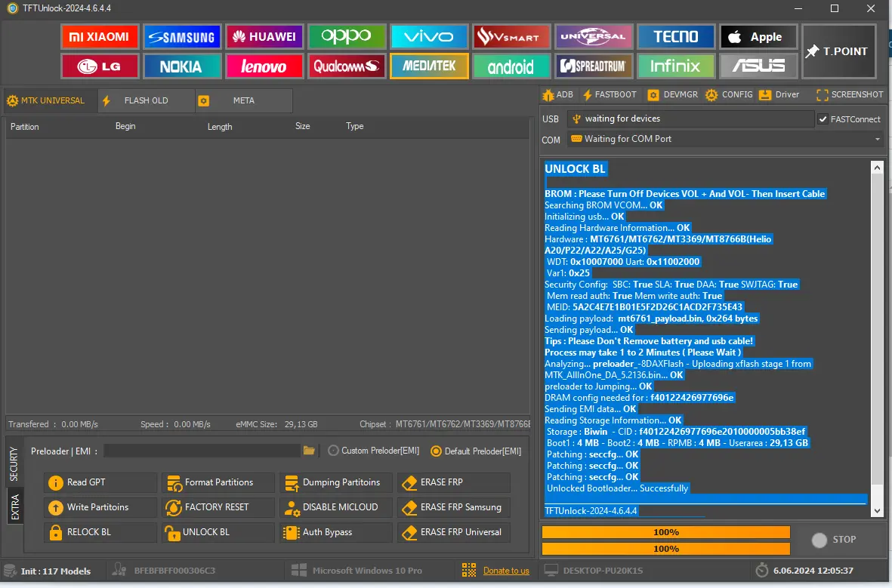Click the FACTORY RESET button
The height and width of the screenshot is (588, 892).
[218, 507]
